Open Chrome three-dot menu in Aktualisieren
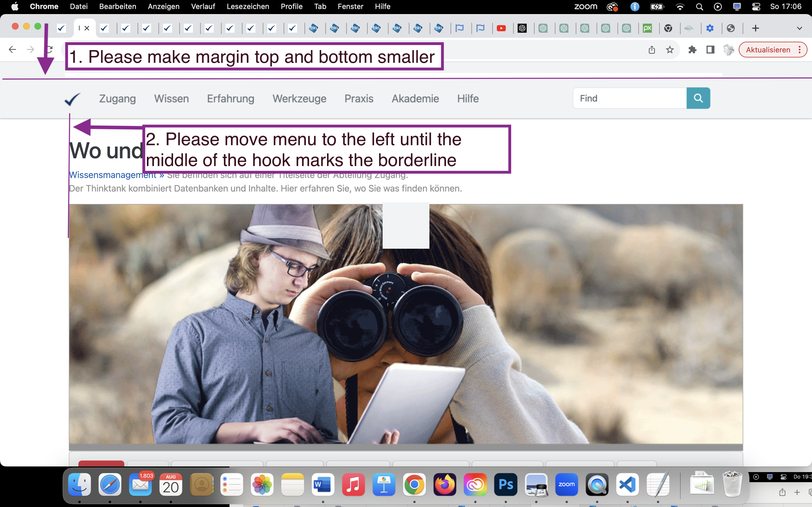The width and height of the screenshot is (812, 507). (x=800, y=50)
